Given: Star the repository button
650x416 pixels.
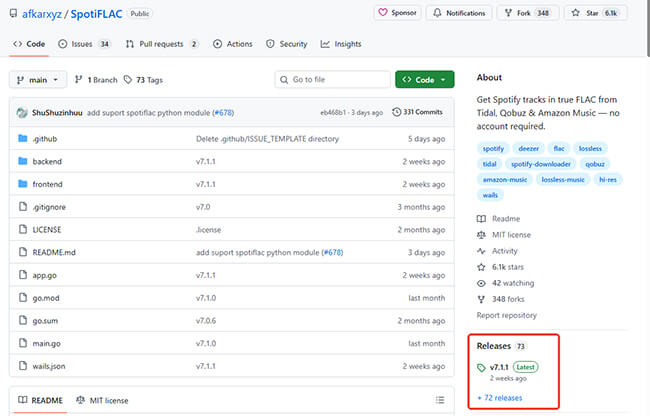Looking at the screenshot, I should tap(596, 13).
